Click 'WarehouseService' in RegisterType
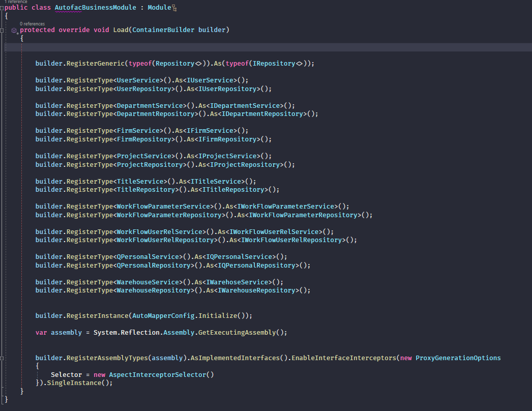The image size is (532, 411). point(147,282)
